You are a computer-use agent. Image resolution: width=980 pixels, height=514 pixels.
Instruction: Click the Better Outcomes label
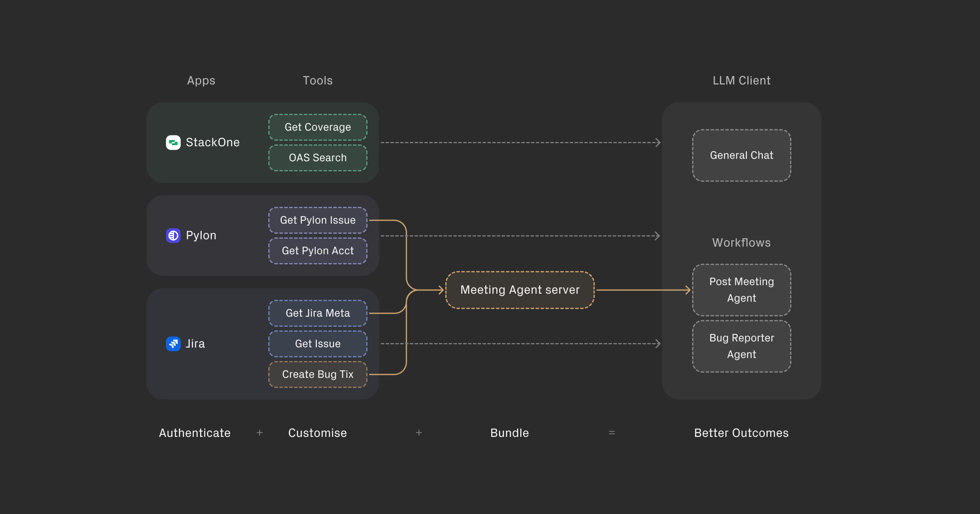[742, 433]
